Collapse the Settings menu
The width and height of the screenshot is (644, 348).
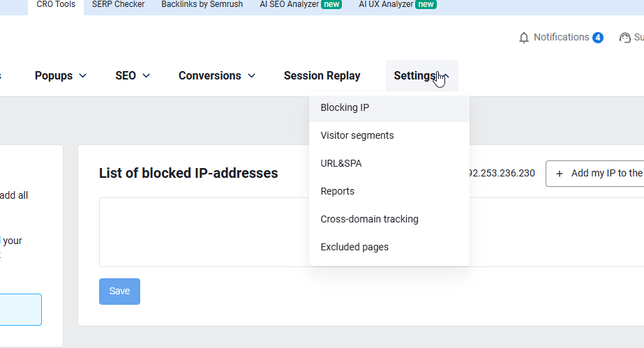(422, 76)
